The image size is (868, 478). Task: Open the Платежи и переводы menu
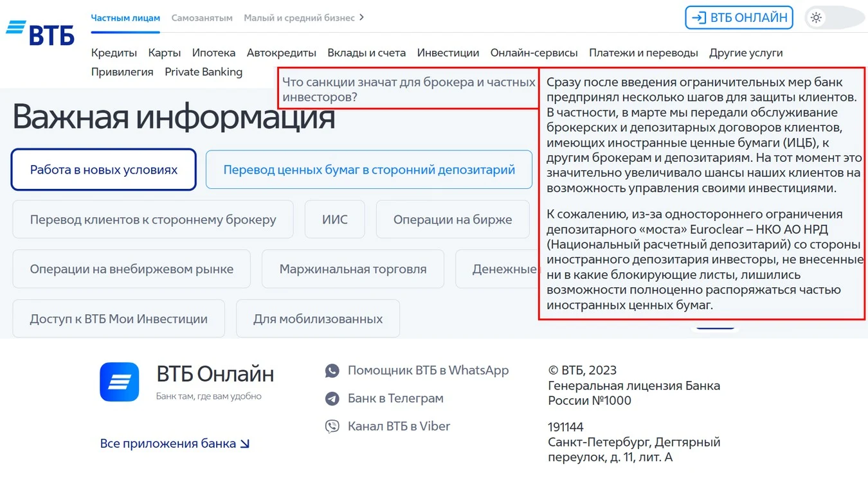pyautogui.click(x=644, y=53)
